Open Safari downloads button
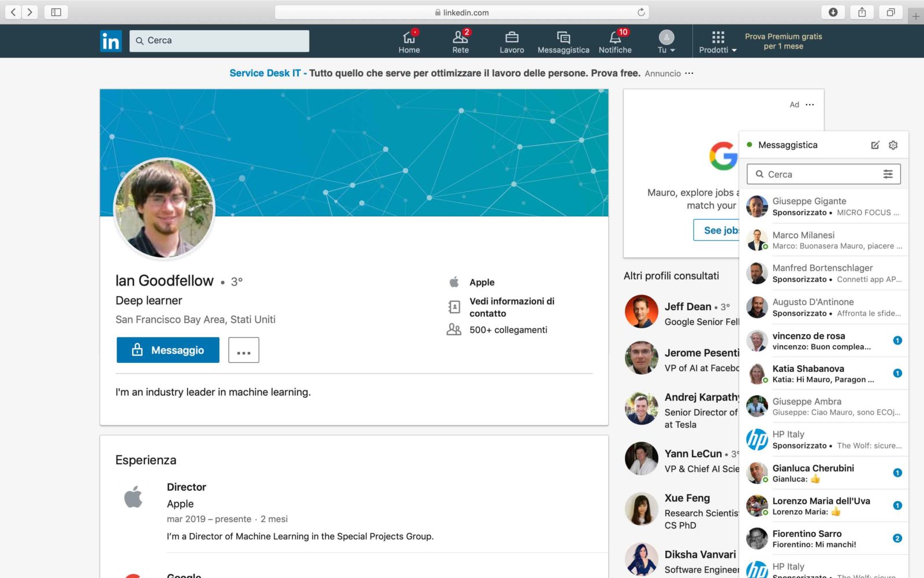The height and width of the screenshot is (578, 924). click(833, 12)
